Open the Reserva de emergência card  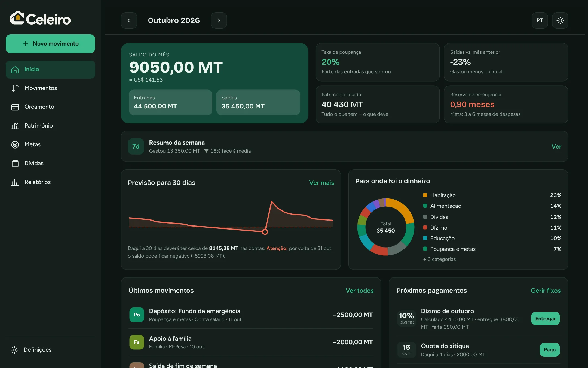[x=506, y=105]
